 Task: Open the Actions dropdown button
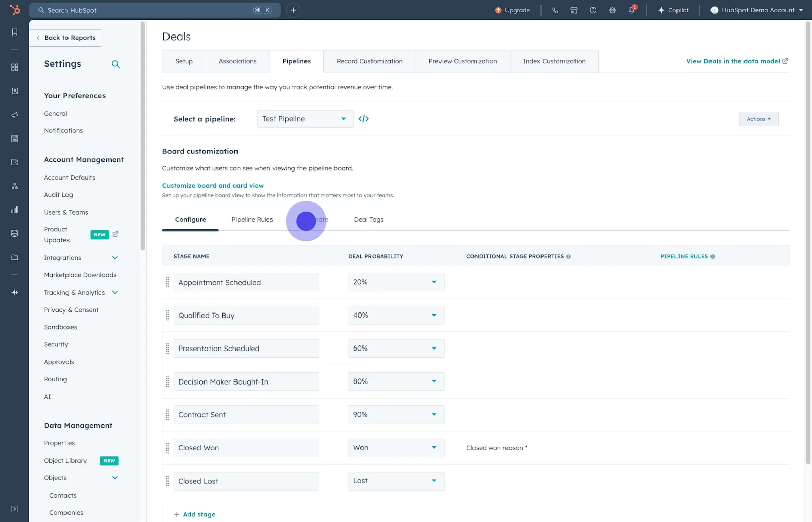tap(758, 119)
